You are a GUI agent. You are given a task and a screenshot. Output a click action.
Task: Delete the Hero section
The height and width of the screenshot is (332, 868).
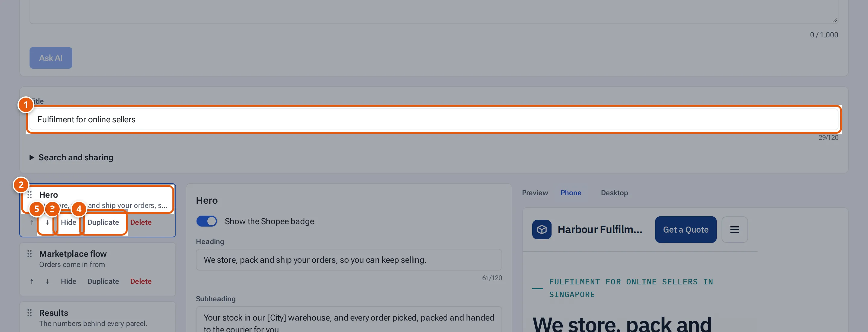click(141, 222)
